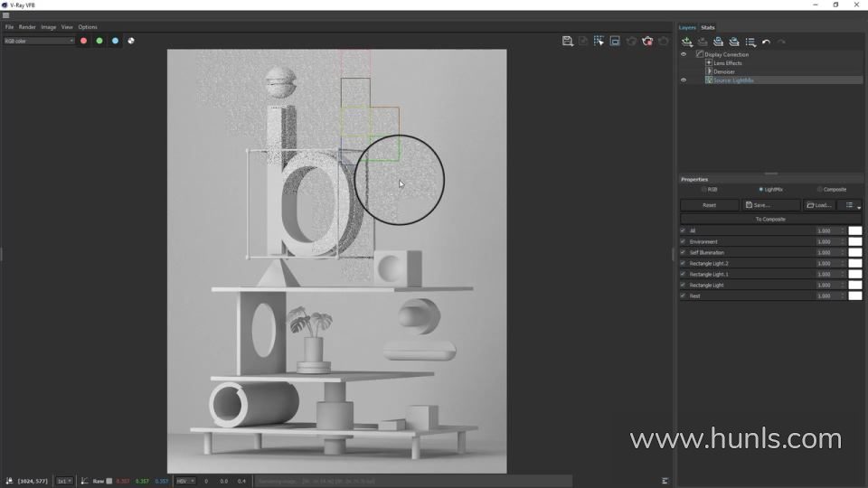Viewport: 868px width, 488px height.
Task: Click the Environment value spinner arrows
Action: point(843,242)
